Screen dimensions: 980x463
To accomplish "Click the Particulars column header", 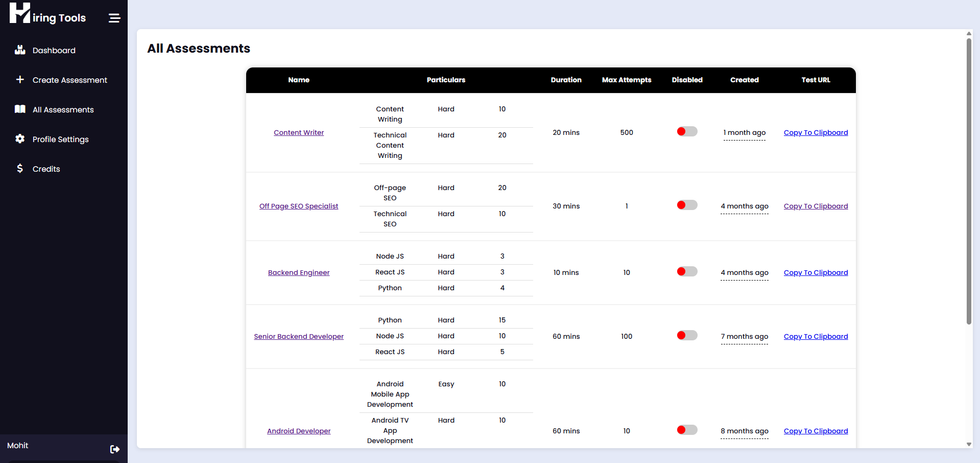I will point(446,80).
